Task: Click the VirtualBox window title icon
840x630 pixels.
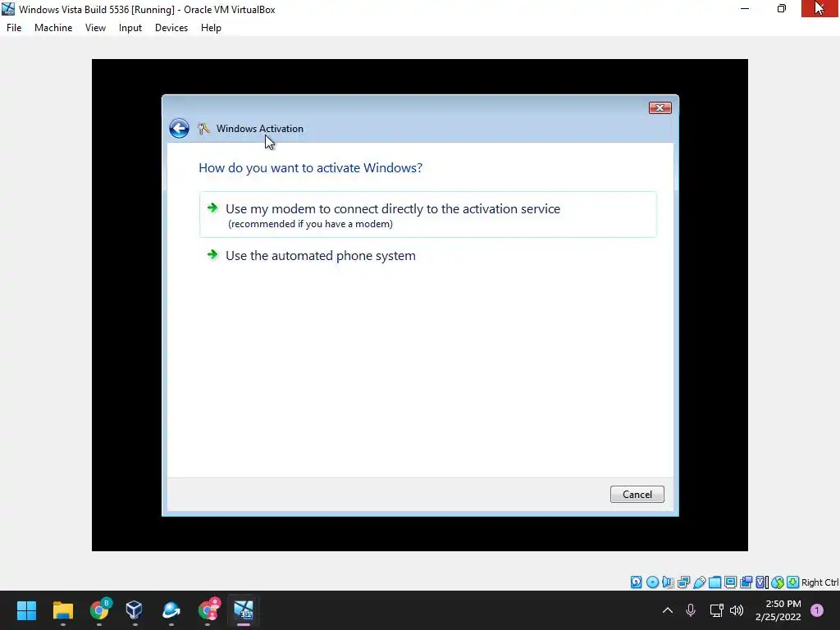Action: coord(8,8)
